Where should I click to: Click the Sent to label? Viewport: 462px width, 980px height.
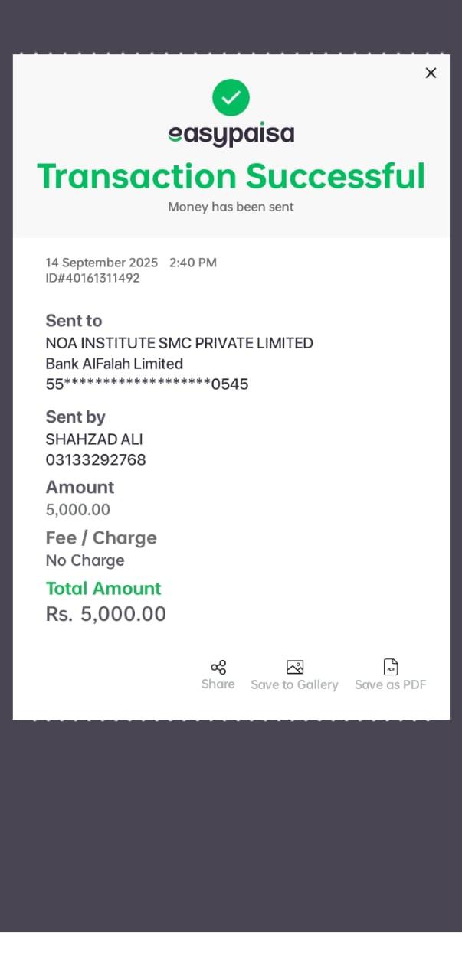(x=74, y=321)
